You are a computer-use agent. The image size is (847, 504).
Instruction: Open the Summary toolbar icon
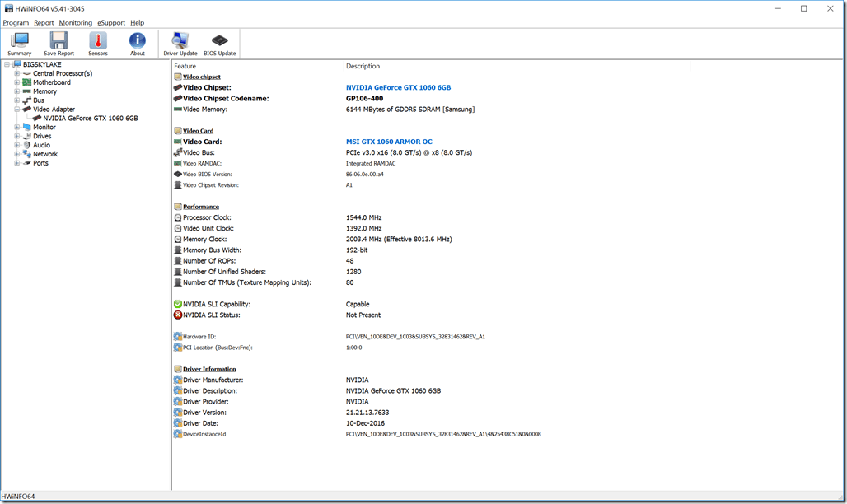click(20, 40)
